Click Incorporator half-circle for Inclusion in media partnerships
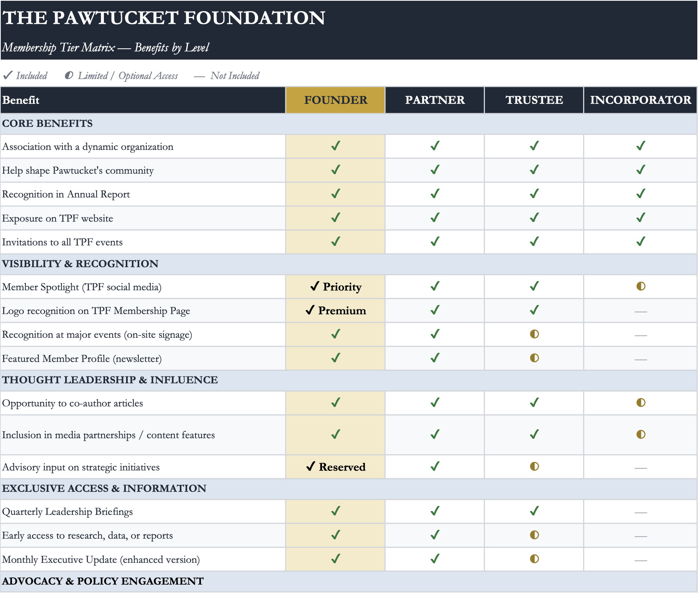Screen dimensions: 700x595 point(641,434)
